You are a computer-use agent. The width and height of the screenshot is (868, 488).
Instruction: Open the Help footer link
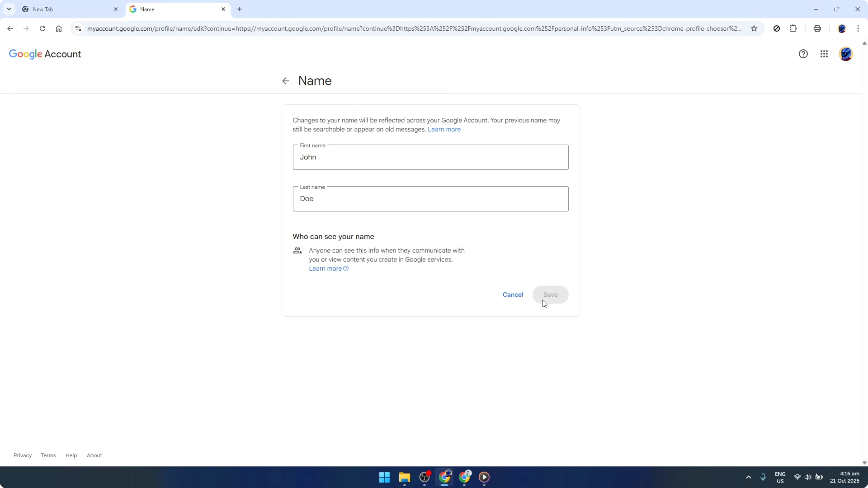[x=71, y=455]
